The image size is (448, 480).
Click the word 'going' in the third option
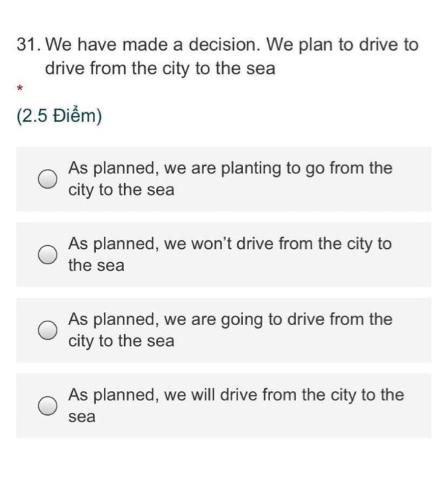tap(242, 320)
